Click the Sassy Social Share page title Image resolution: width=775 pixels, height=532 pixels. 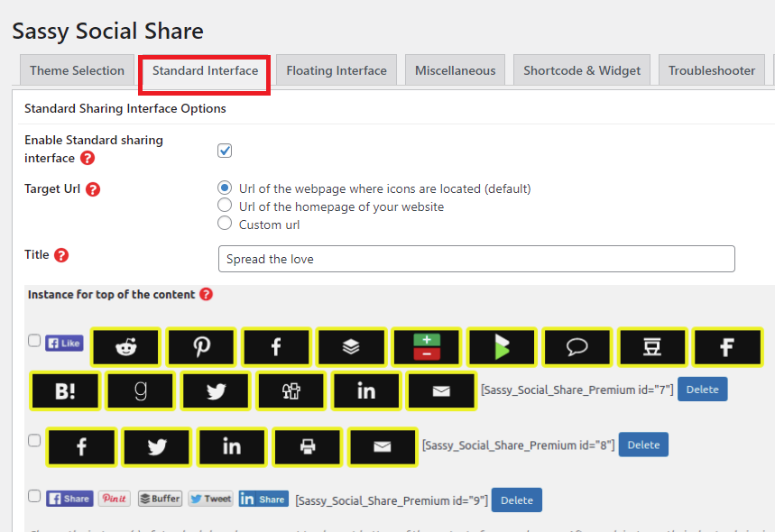(x=107, y=32)
